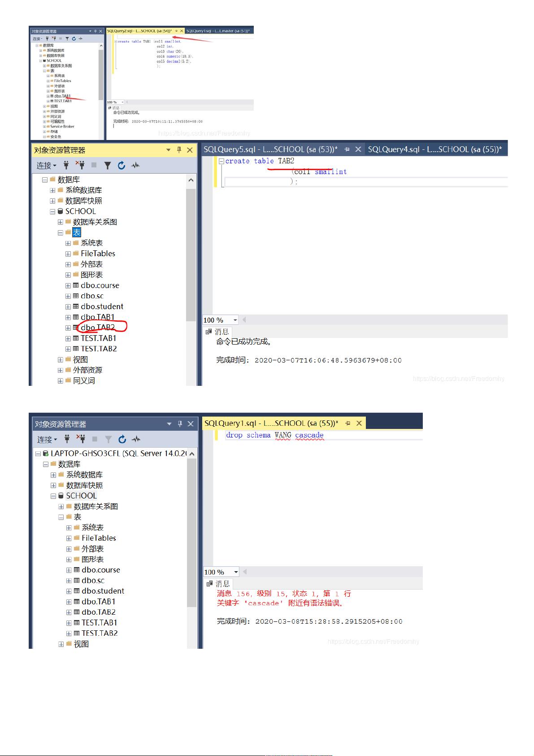The height and width of the screenshot is (756, 534).
Task: Expand 系统数据库 node in SQLQuery5 window
Action: coord(52,190)
